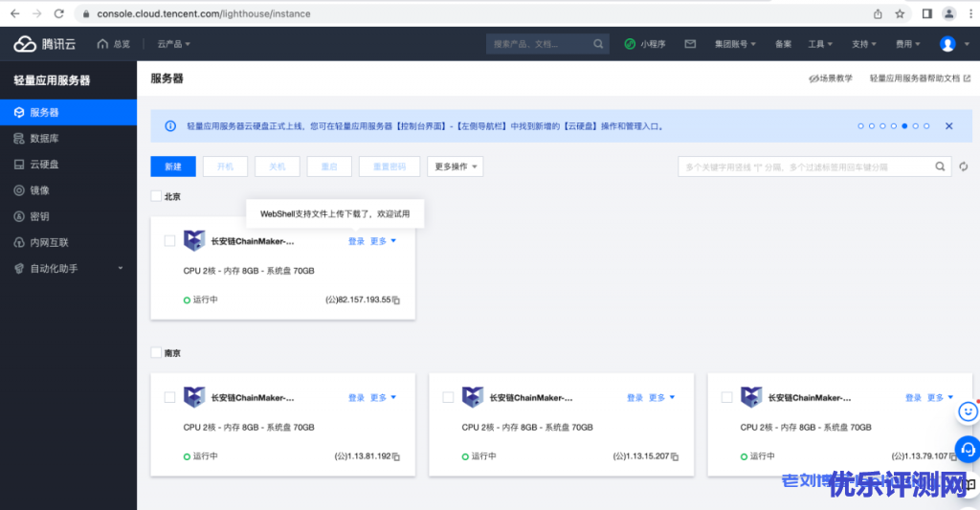
Task: Open 数据库 in the sidebar
Action: pyautogui.click(x=45, y=139)
